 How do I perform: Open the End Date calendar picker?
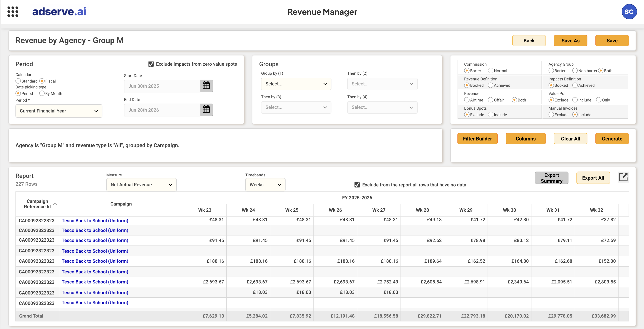point(206,110)
